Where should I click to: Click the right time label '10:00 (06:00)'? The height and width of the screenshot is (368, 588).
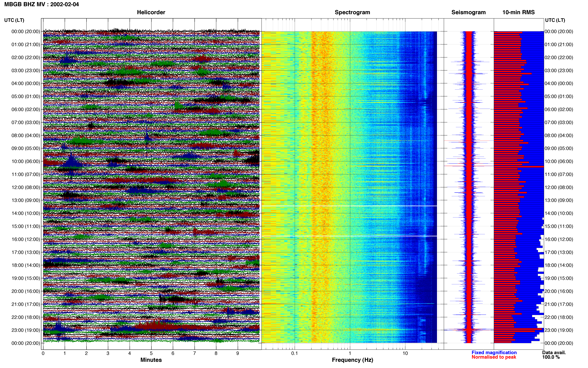click(x=559, y=161)
